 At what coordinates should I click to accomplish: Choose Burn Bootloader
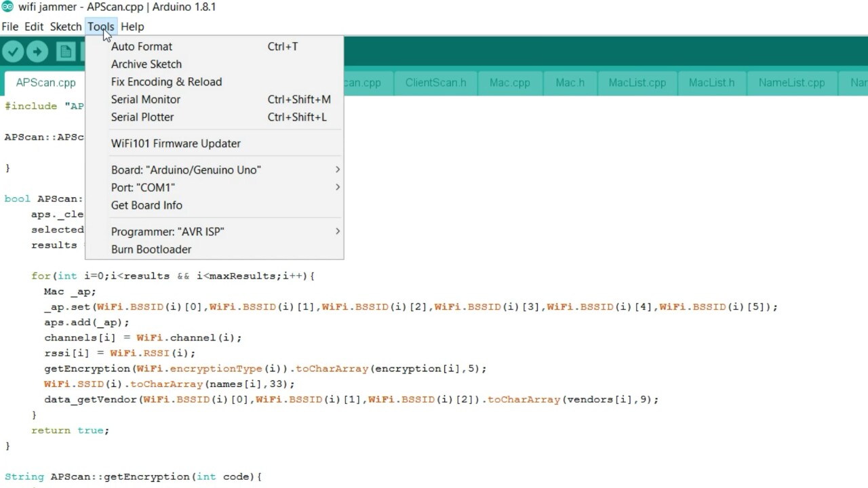pyautogui.click(x=214, y=249)
